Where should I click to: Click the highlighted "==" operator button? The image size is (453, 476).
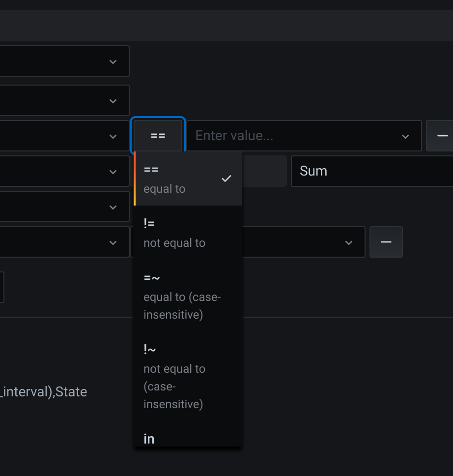158,136
